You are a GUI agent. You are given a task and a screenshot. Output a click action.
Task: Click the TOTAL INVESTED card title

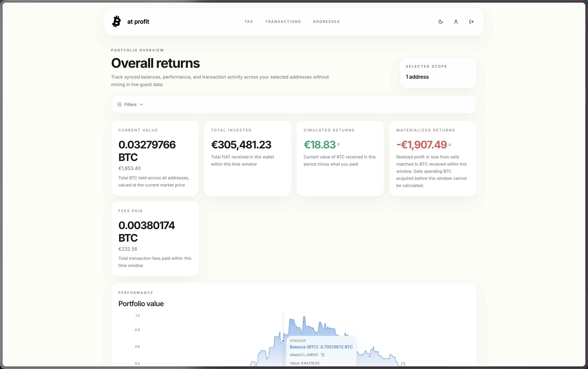pos(231,130)
